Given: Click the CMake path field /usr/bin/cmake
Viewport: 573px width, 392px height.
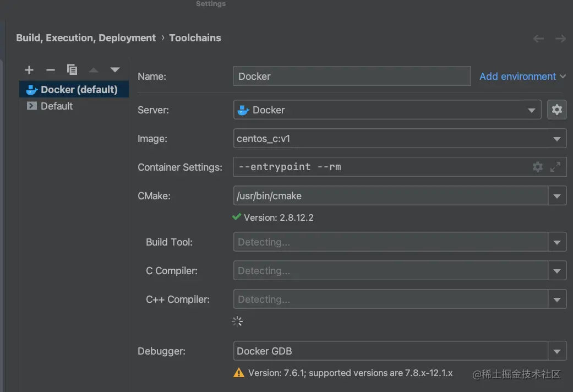Looking at the screenshot, I should (x=391, y=195).
